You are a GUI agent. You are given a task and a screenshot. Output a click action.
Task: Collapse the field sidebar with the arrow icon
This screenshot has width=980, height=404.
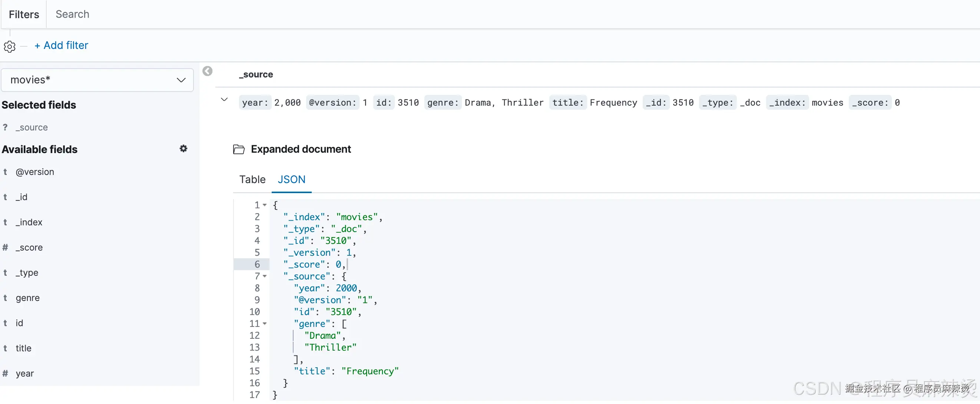pyautogui.click(x=207, y=71)
